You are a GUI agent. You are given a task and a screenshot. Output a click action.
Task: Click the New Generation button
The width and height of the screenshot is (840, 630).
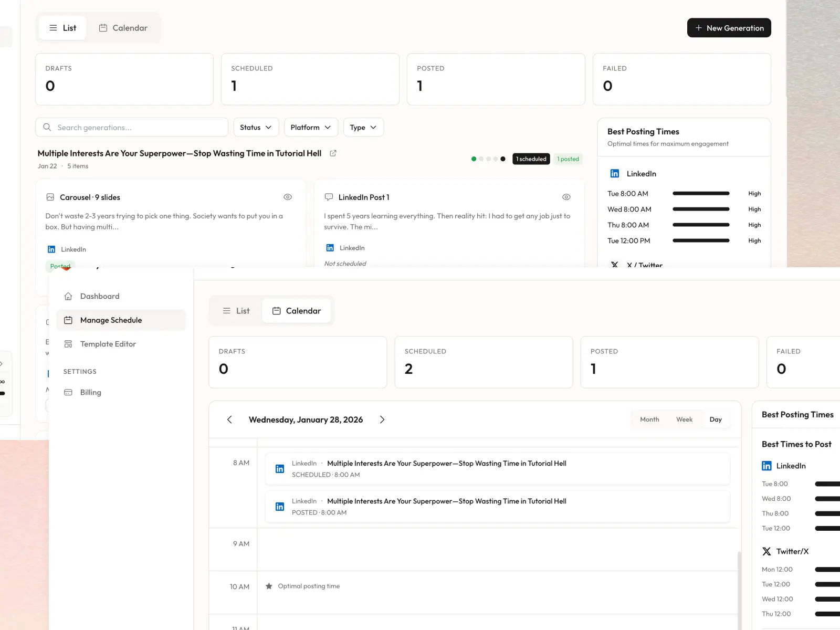click(x=729, y=28)
